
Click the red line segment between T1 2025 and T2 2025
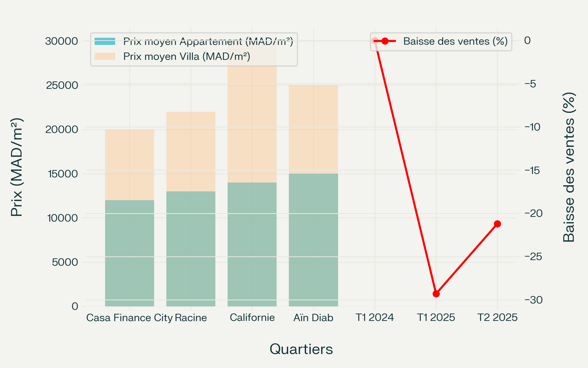pyautogui.click(x=467, y=259)
